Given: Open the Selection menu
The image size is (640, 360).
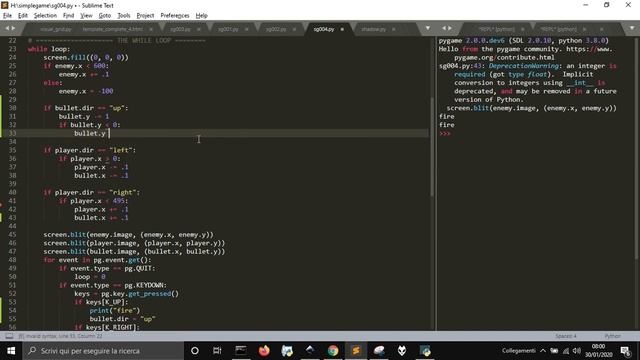Looking at the screenshot, I should point(45,16).
